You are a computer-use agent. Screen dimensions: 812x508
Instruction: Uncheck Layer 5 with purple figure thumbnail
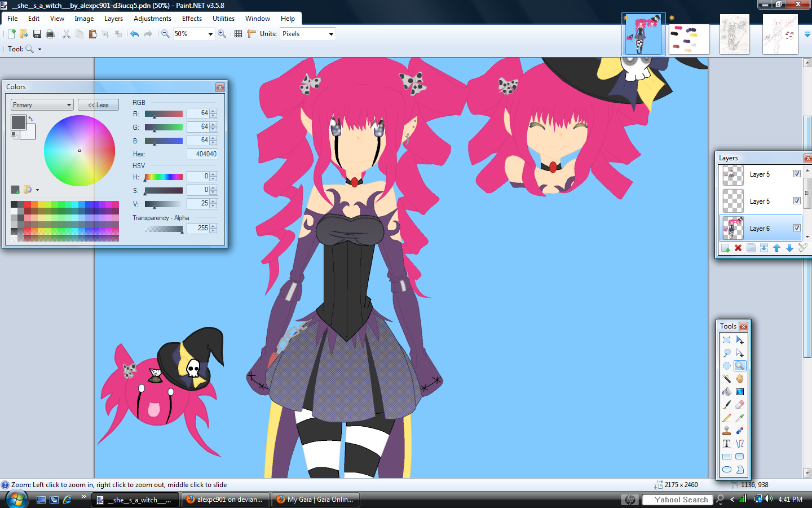[797, 174]
